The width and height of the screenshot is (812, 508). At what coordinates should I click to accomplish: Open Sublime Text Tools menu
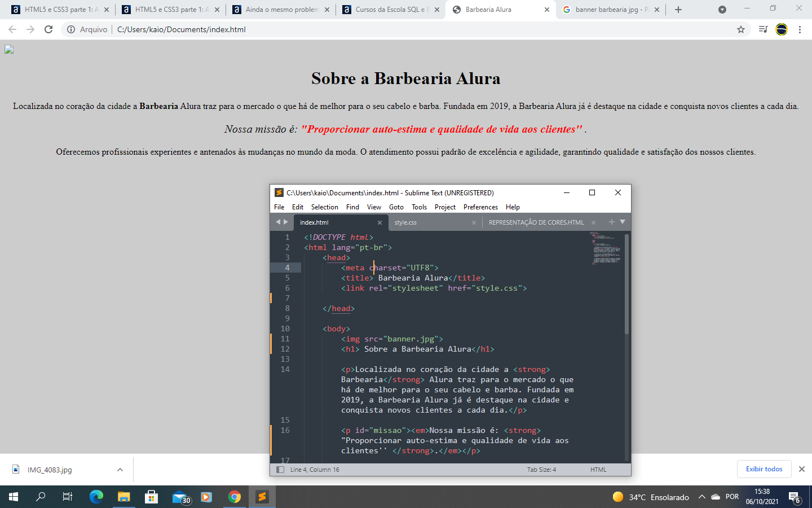419,207
